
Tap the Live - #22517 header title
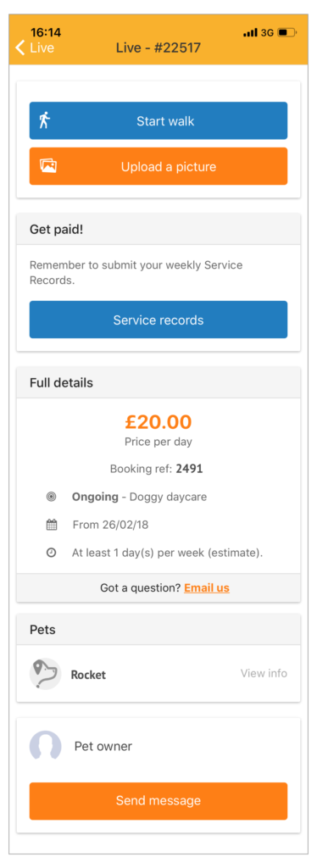click(x=158, y=48)
